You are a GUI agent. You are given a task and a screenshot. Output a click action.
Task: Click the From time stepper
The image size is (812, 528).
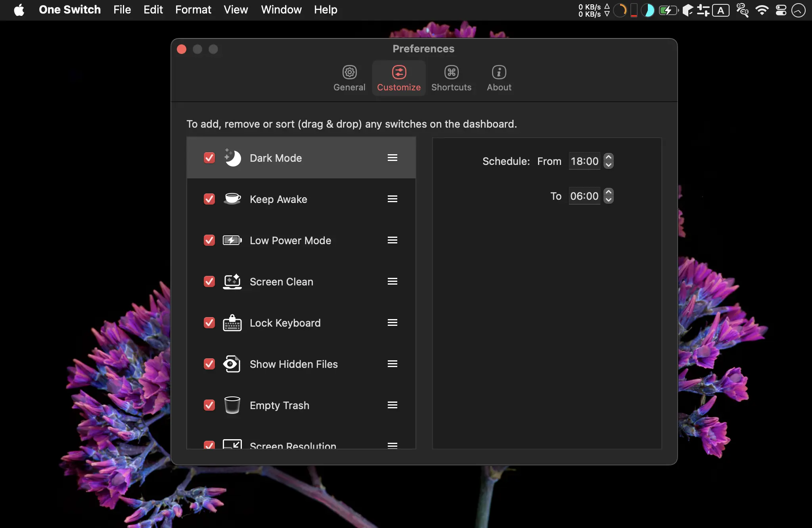609,161
